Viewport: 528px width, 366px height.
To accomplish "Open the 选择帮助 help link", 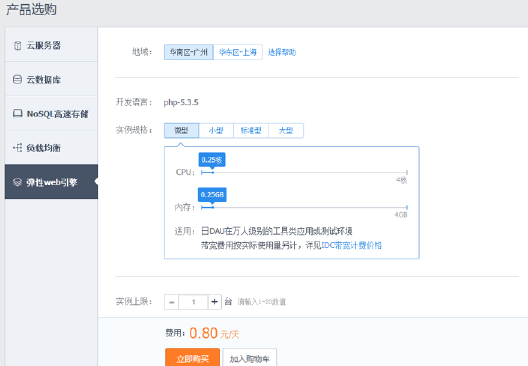I will point(282,52).
